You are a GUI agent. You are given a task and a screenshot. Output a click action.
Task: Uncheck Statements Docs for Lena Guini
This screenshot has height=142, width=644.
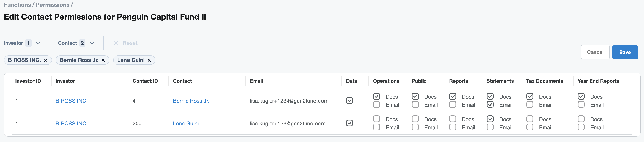tap(490, 119)
